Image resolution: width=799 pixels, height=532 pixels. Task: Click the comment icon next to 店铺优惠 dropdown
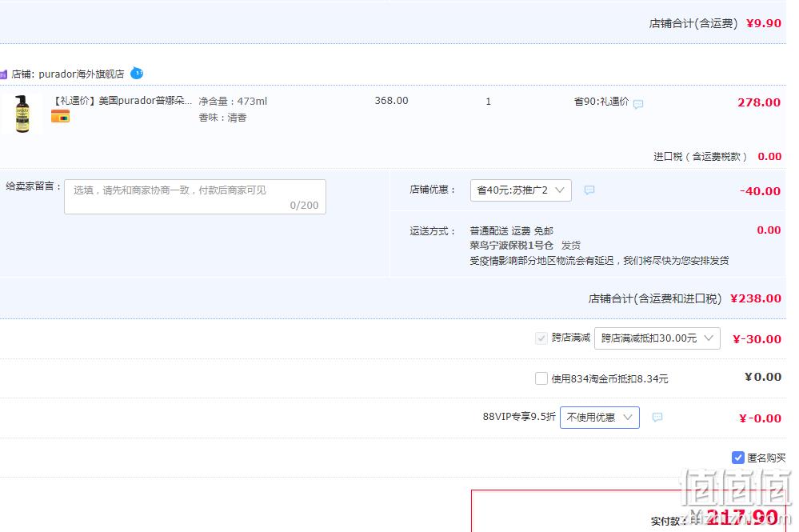(589, 190)
